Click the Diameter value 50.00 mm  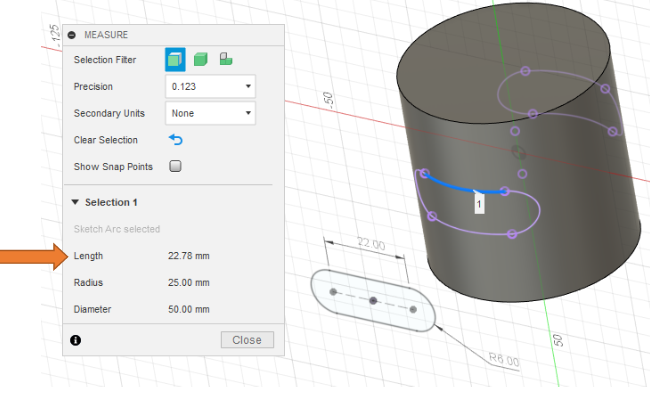188,309
